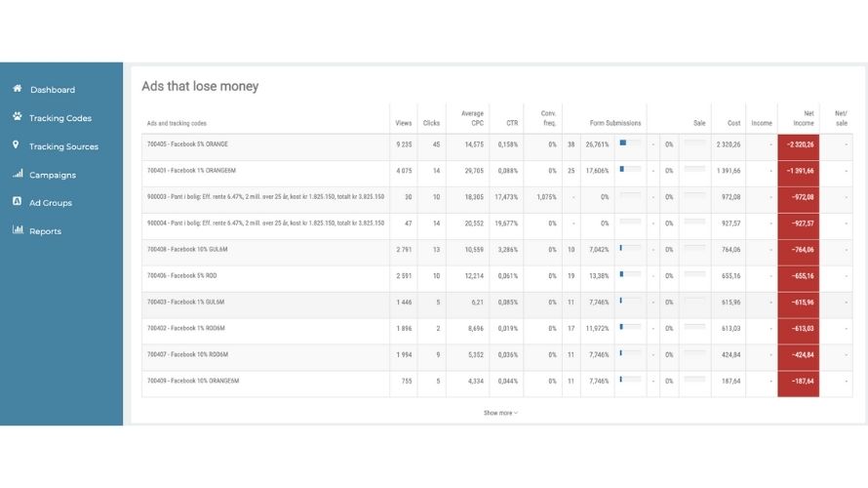Click the Campaigns signal bars icon
This screenshot has width=868, height=488.
click(x=18, y=174)
